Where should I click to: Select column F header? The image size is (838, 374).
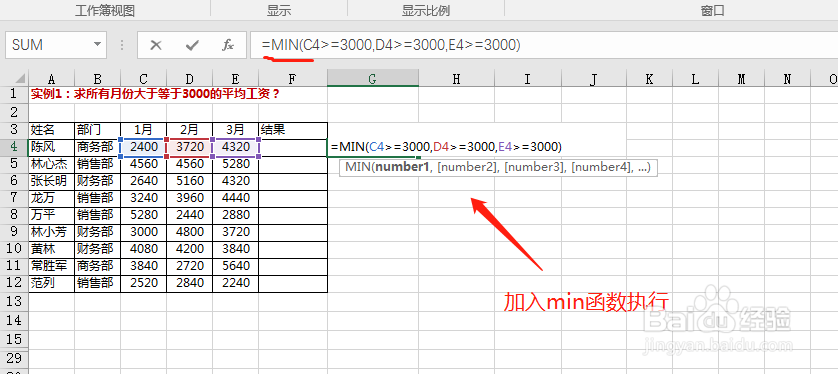(293, 79)
